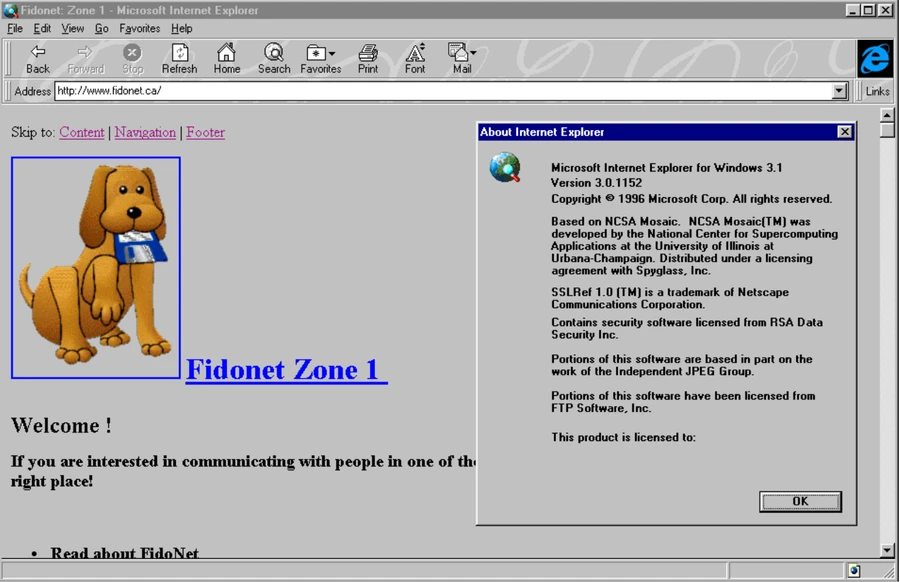900x582 pixels.
Task: Click the globe icon in About dialog
Action: point(505,167)
